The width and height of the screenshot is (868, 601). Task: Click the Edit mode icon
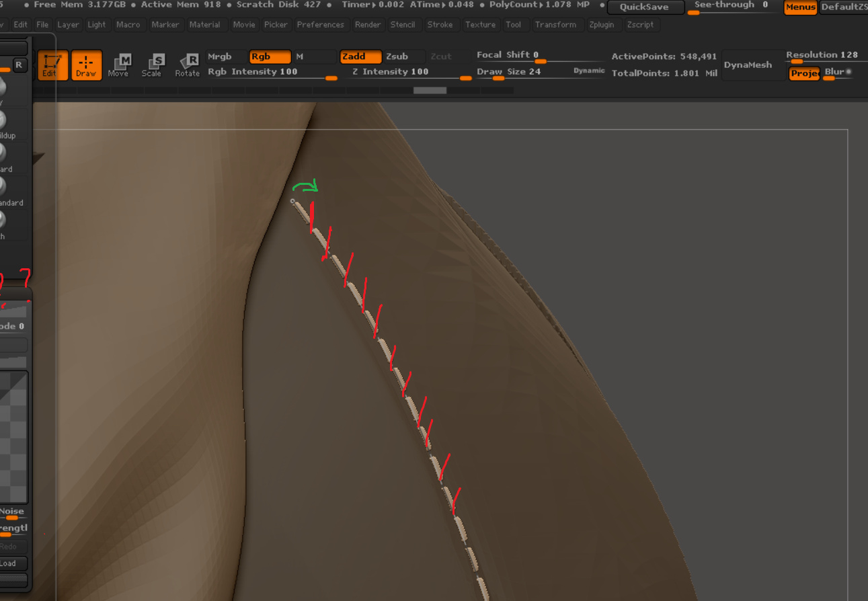tap(52, 65)
